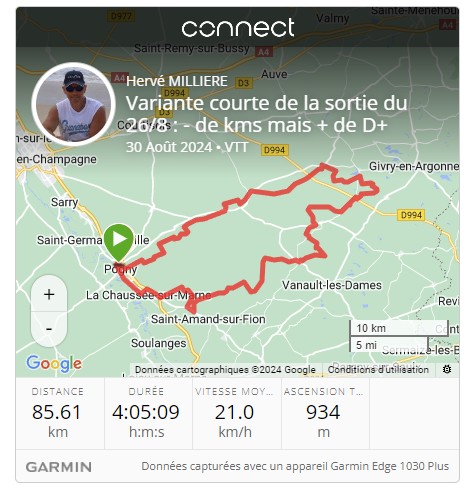Click the Google logo on map
Image resolution: width=476 pixels, height=492 pixels.
coord(54,363)
